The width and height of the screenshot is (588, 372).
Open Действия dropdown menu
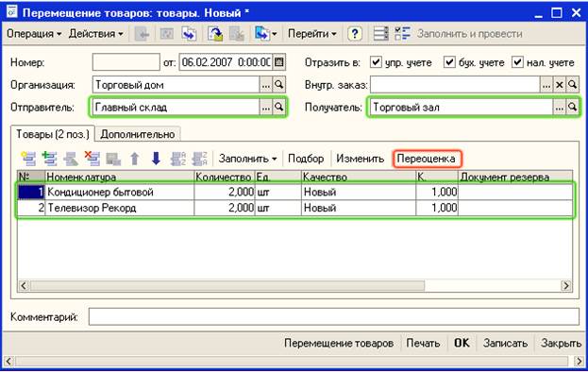(96, 34)
